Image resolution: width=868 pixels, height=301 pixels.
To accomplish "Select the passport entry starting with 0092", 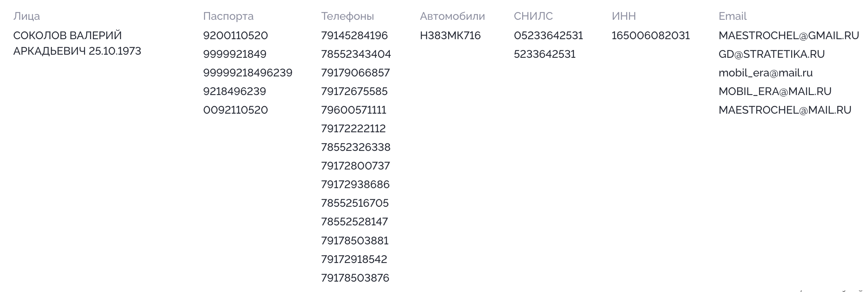I will pyautogui.click(x=236, y=110).
